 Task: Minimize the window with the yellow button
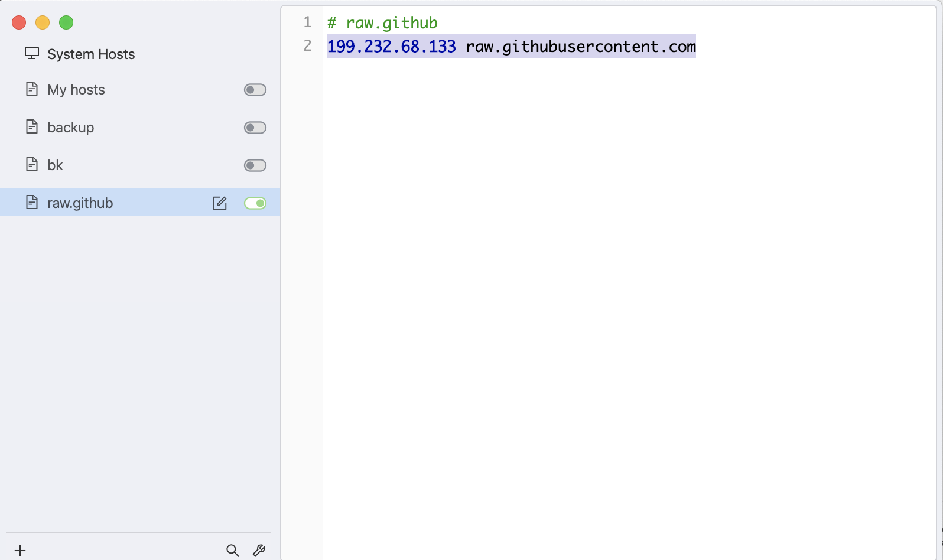coord(43,22)
